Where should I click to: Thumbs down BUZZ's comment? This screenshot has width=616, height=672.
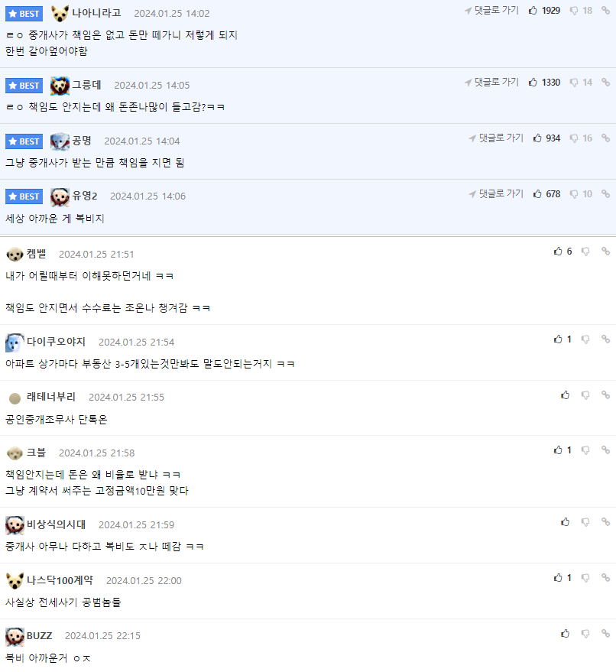585,634
